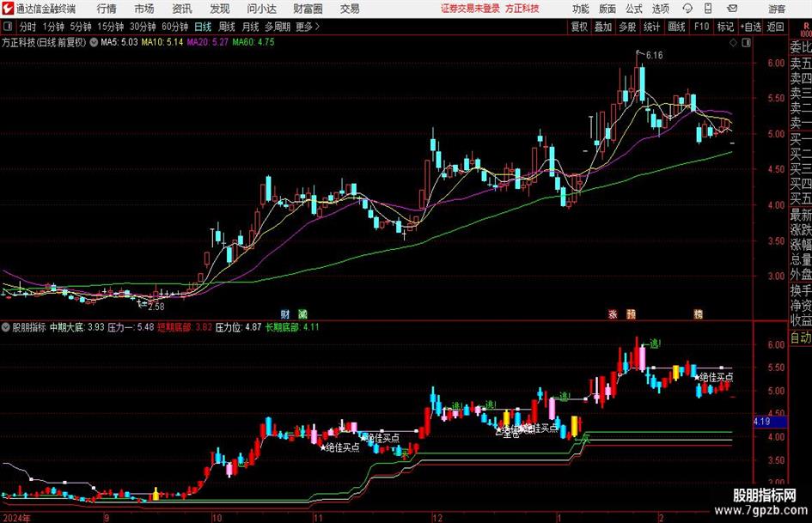
Task: Open the 公式 menu
Action: 633,9
